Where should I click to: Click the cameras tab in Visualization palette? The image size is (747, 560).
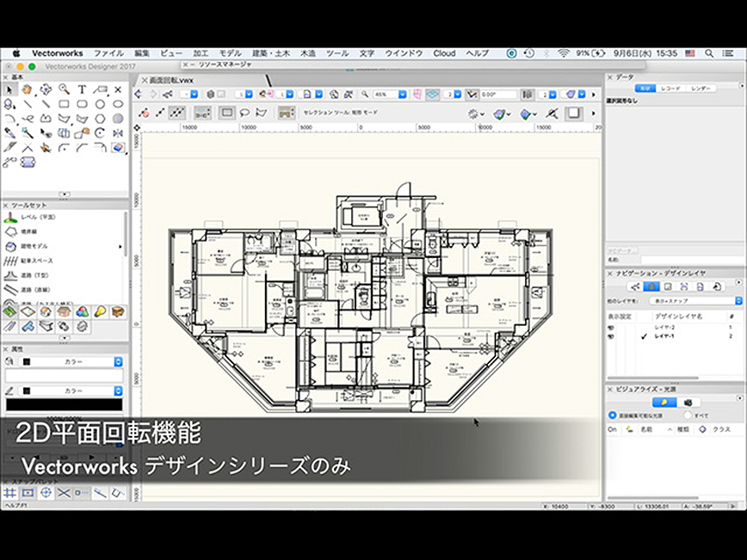point(688,403)
